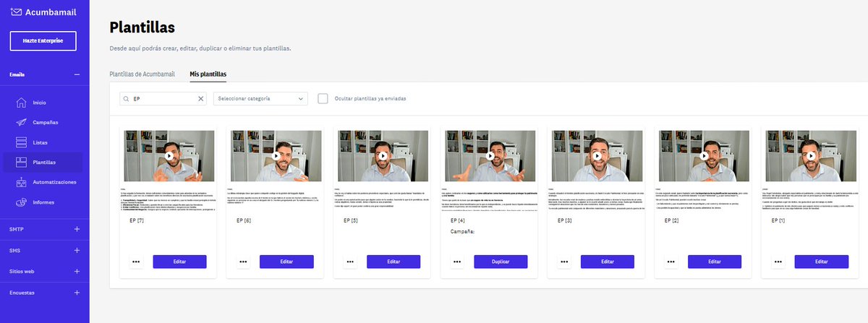Play the video in EP [3] thumbnail
The image size is (868, 323).
coord(597,155)
